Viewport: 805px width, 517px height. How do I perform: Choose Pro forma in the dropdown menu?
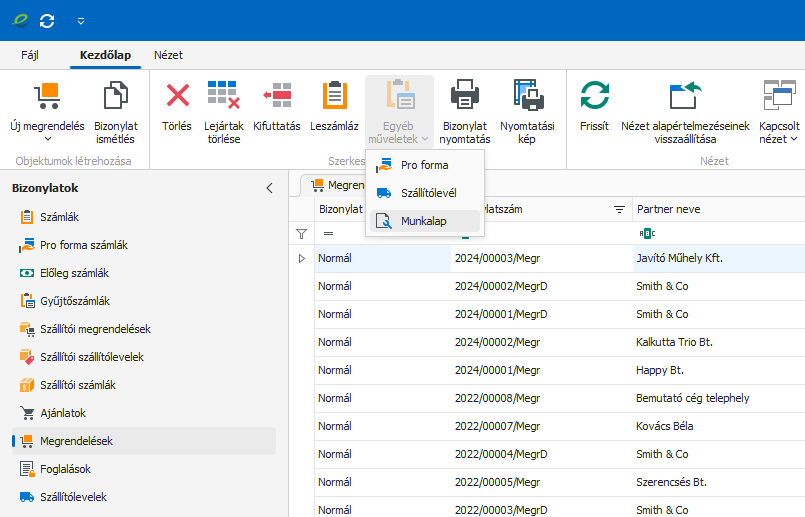pos(424,165)
